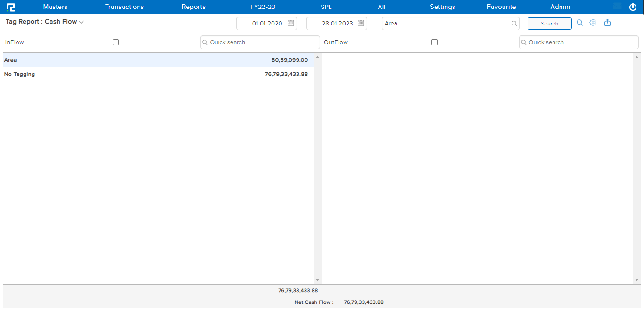Viewport: 644px width, 310px height.
Task: Expand the Tag Report : Cash Flow dropdown
Action: tap(81, 22)
